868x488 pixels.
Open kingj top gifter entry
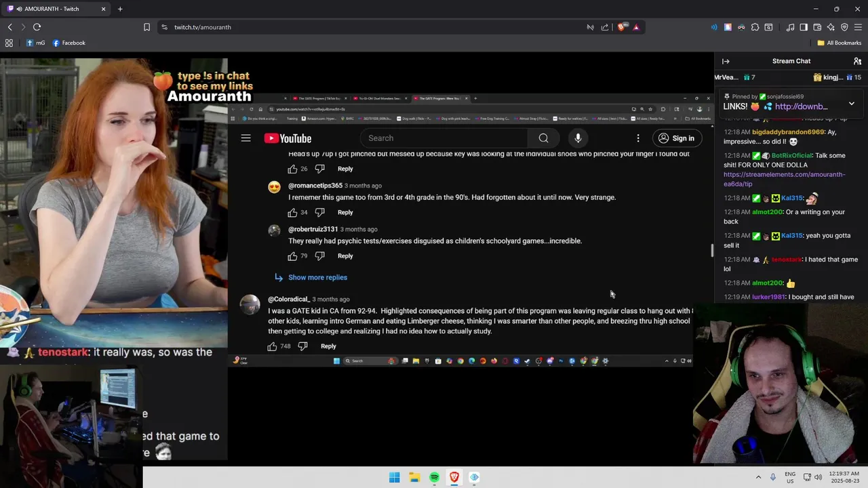(837, 77)
